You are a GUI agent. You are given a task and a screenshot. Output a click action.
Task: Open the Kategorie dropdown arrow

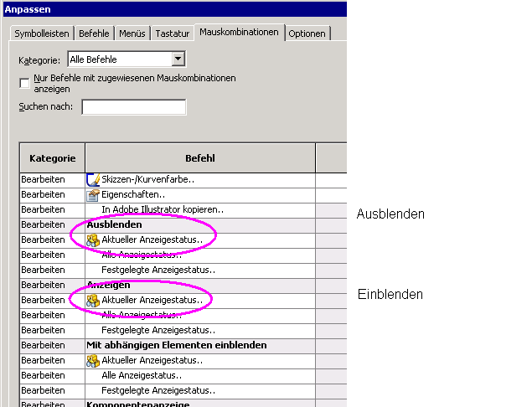click(178, 59)
